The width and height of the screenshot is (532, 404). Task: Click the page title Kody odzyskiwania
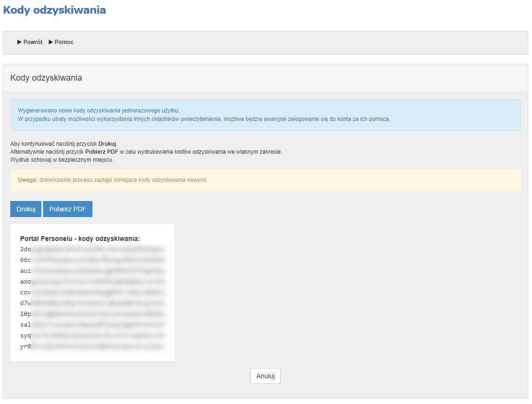pyautogui.click(x=54, y=10)
